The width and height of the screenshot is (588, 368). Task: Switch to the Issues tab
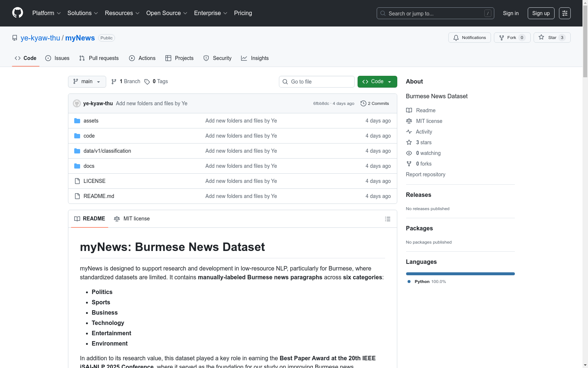pos(57,58)
